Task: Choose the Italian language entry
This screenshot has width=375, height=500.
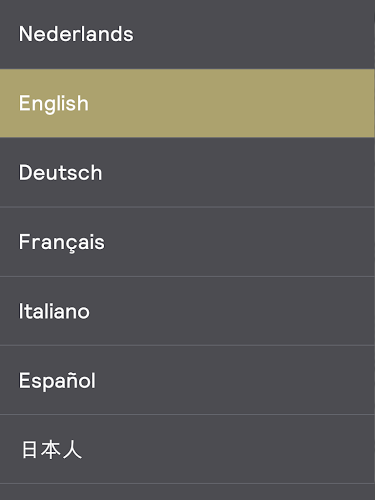Action: (187, 311)
